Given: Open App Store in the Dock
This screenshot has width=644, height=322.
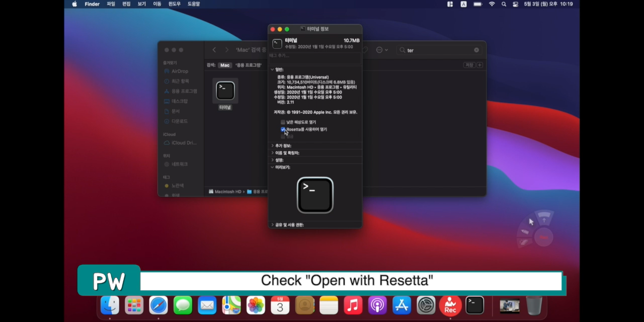Looking at the screenshot, I should 401,305.
